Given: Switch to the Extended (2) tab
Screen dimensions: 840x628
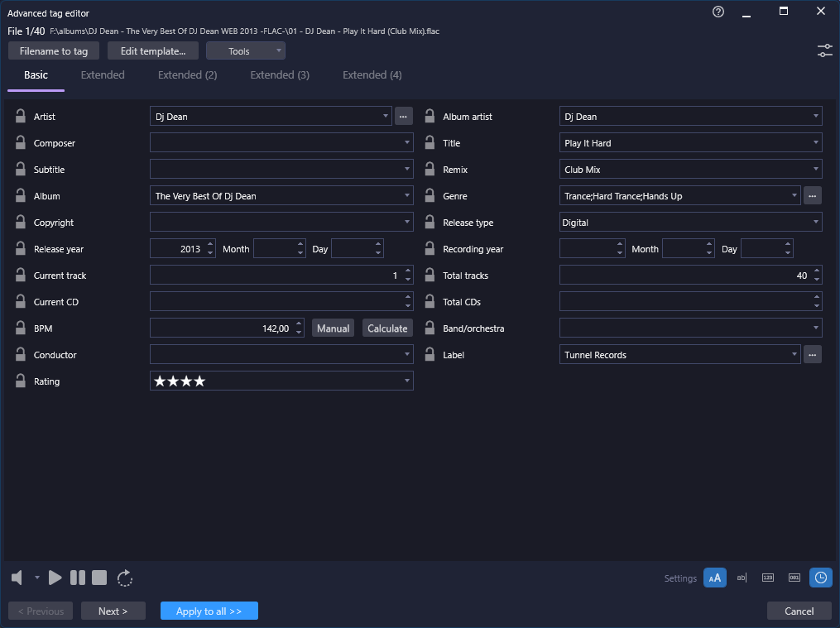Looking at the screenshot, I should click(x=188, y=75).
